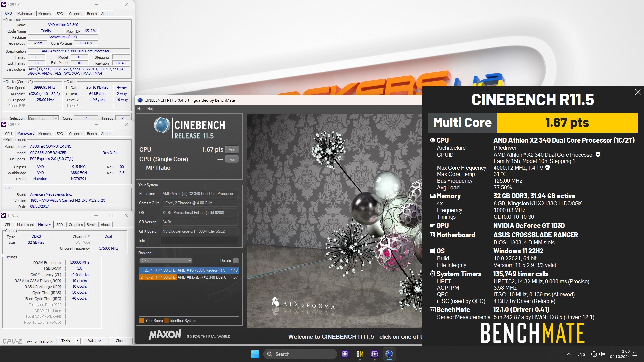Select ranking entry Athlon X2 340 1.67
This screenshot has width=644, height=362.
(189, 277)
